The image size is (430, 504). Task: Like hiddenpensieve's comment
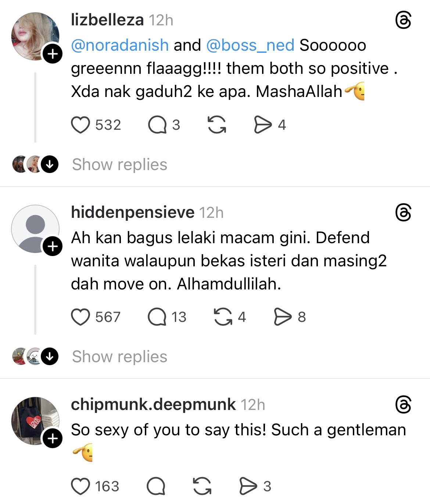80,317
